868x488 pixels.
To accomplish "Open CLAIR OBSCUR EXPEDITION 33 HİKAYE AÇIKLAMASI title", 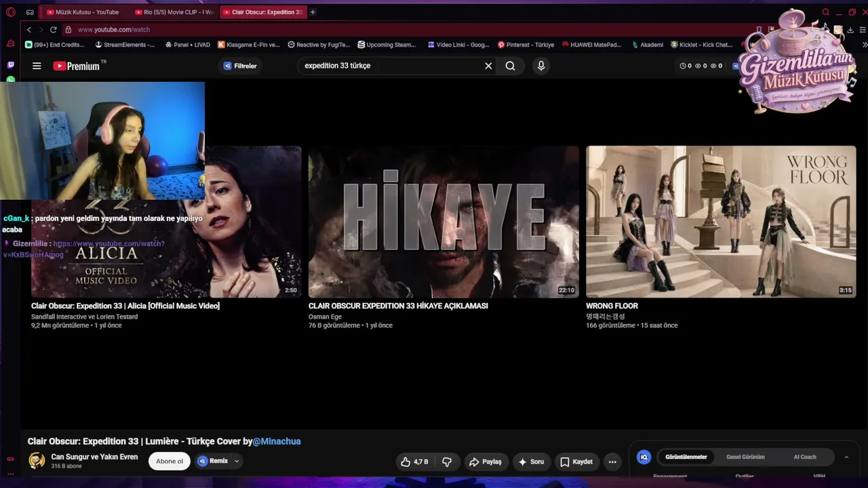I will 398,306.
